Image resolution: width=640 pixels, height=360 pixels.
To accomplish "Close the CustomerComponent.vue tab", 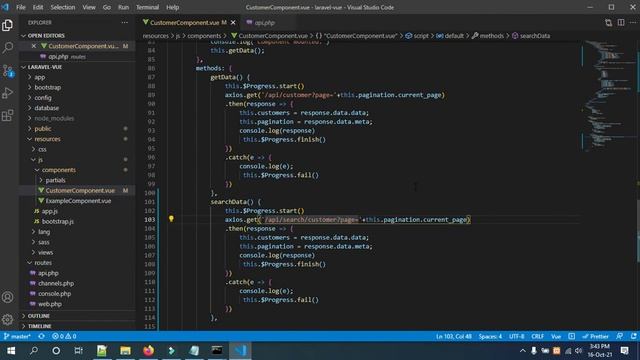I will coord(233,22).
